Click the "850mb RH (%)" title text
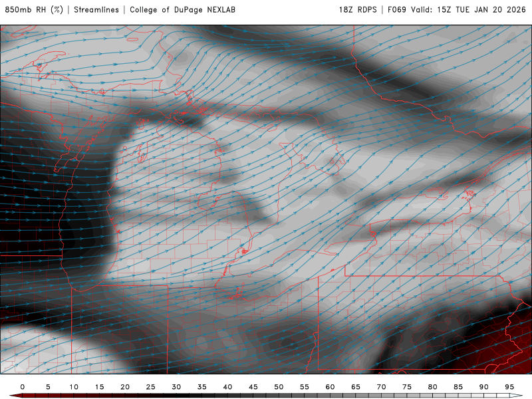The width and height of the screenshot is (532, 399). 34,10
